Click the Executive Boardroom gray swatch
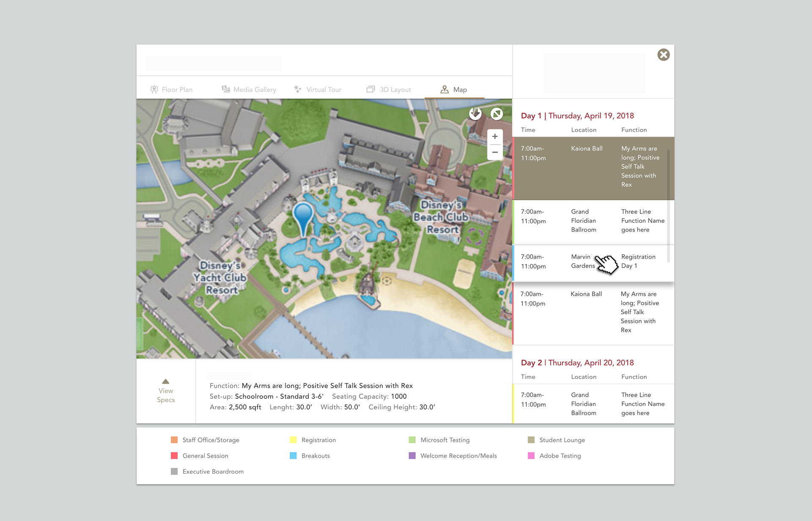 point(174,471)
